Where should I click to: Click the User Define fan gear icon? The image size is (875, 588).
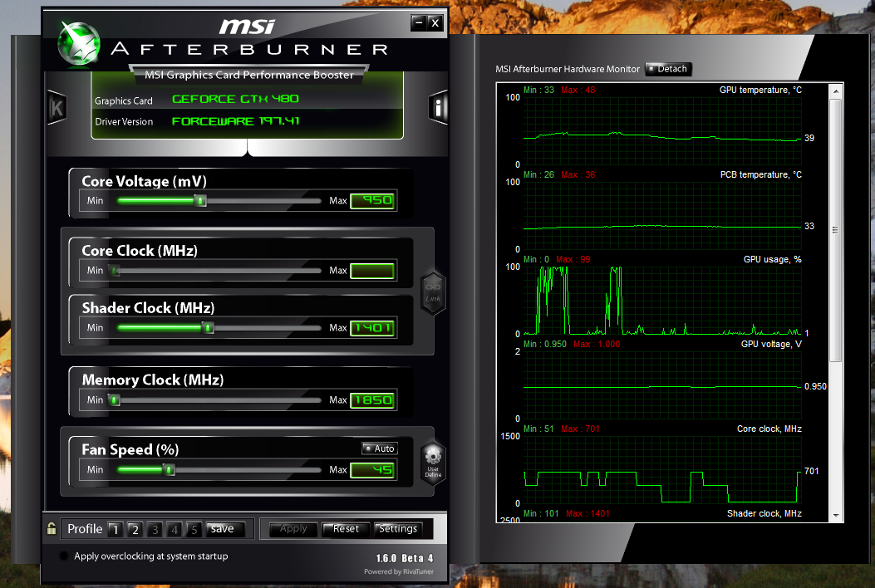tap(433, 463)
